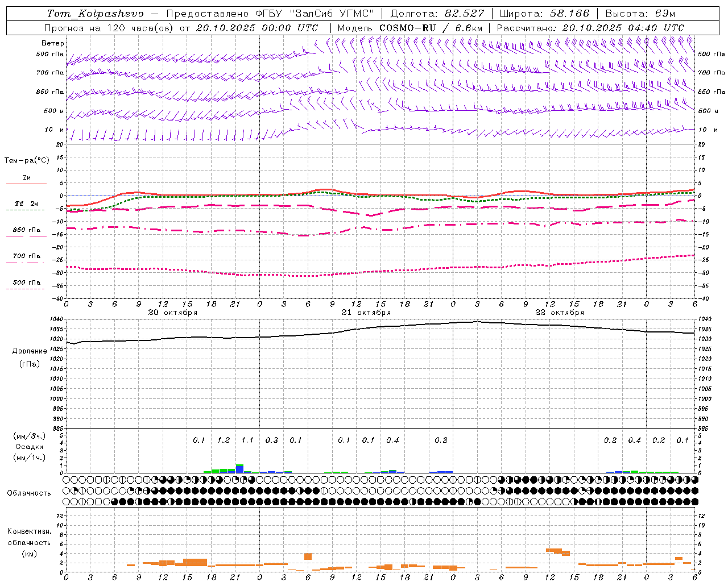Select the Конвективн. panel label
Viewport: 728px width, 582px height.
point(30,531)
